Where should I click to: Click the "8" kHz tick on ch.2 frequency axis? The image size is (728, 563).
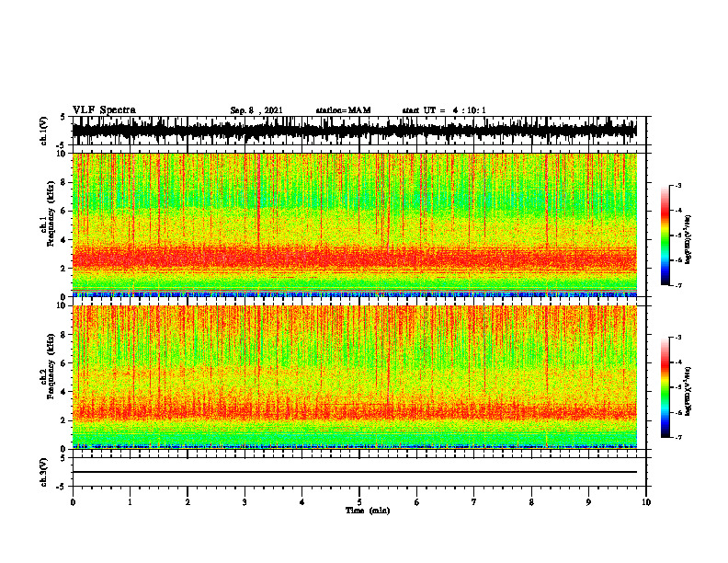tap(64, 335)
